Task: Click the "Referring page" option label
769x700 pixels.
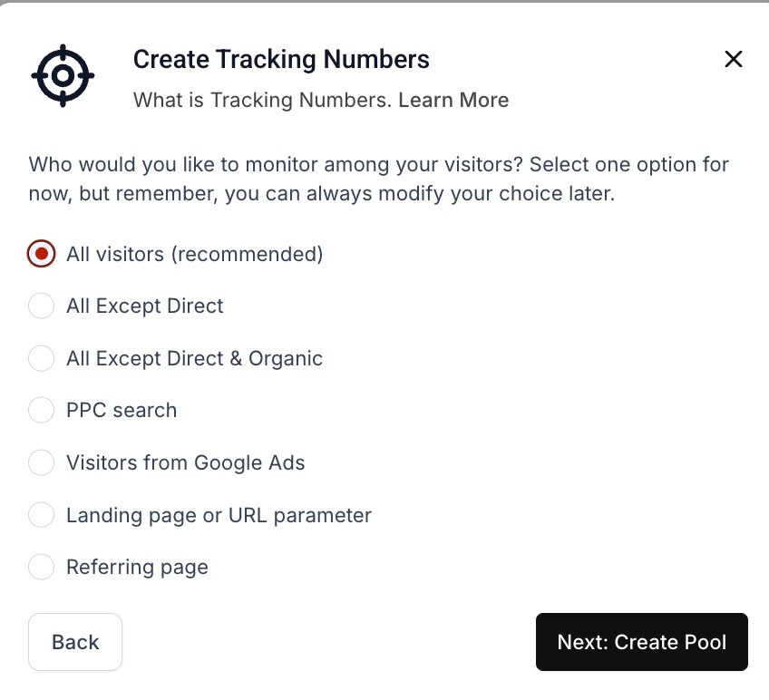Action: [137, 568]
